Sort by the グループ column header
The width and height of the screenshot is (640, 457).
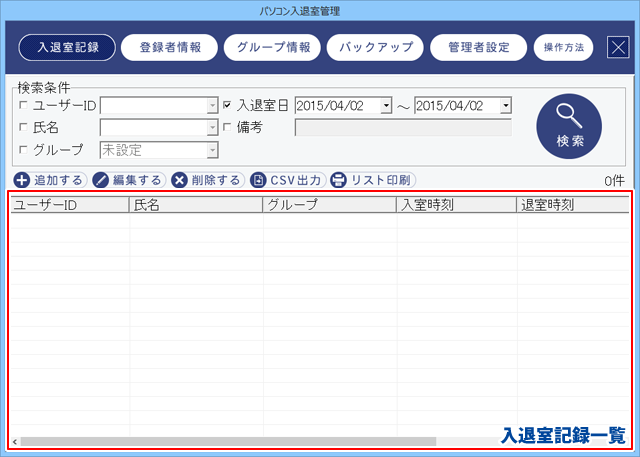pyautogui.click(x=330, y=205)
